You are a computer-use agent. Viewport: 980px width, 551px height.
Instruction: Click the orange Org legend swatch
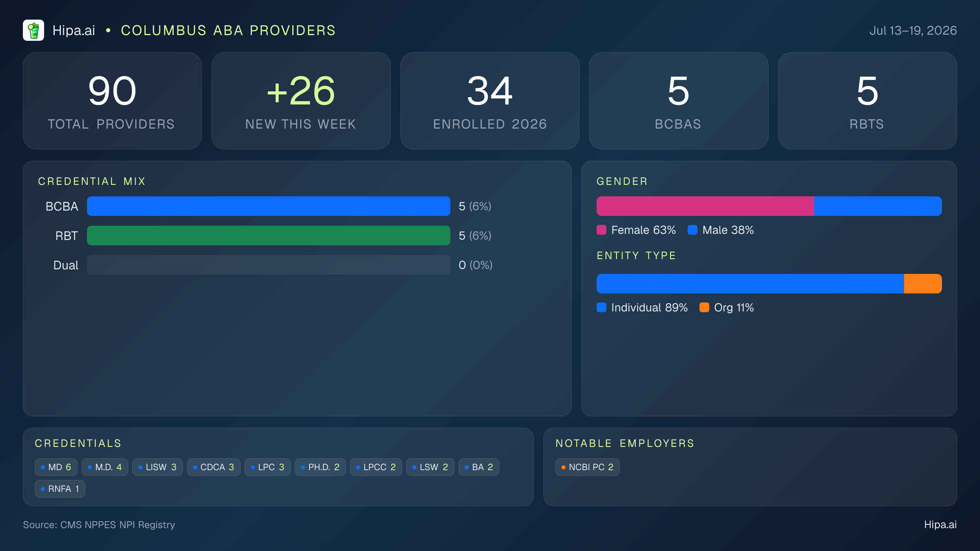(704, 307)
